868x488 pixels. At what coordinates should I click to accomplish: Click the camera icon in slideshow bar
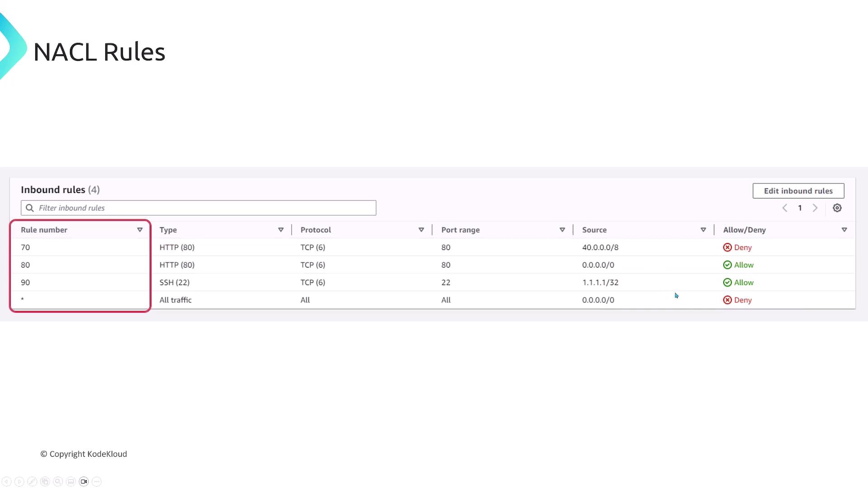[84, 482]
